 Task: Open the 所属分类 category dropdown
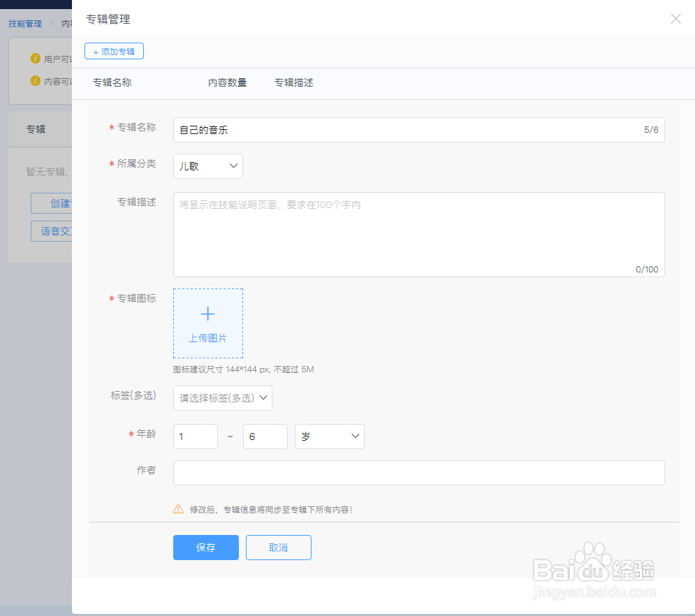(x=207, y=166)
